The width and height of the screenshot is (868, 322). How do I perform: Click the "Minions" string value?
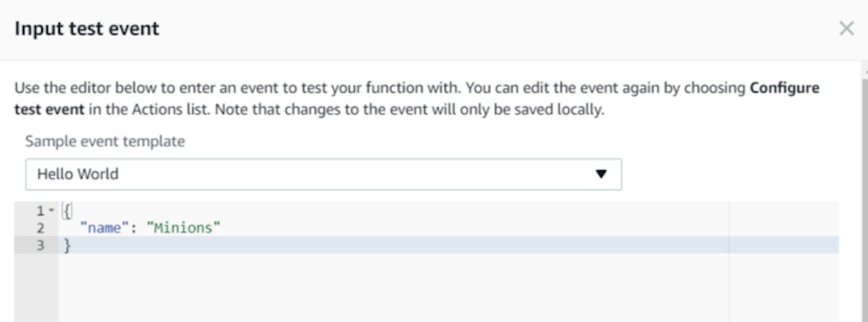coord(184,228)
